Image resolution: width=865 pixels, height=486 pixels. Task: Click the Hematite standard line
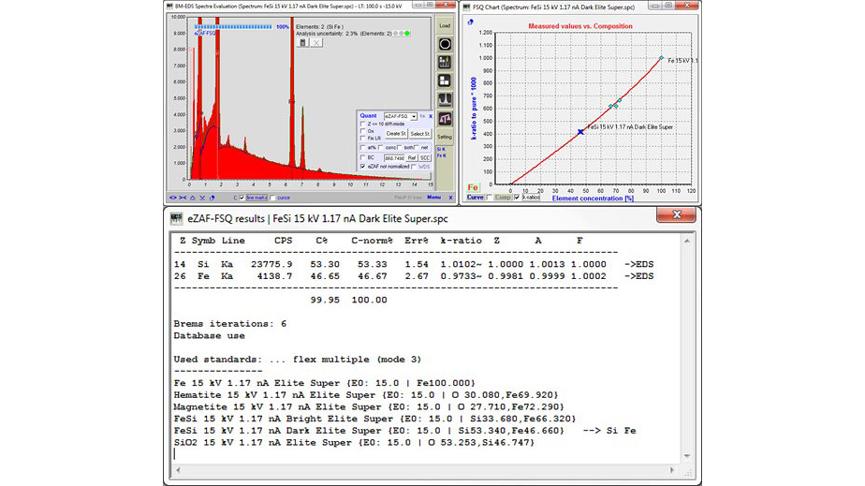[x=366, y=395]
